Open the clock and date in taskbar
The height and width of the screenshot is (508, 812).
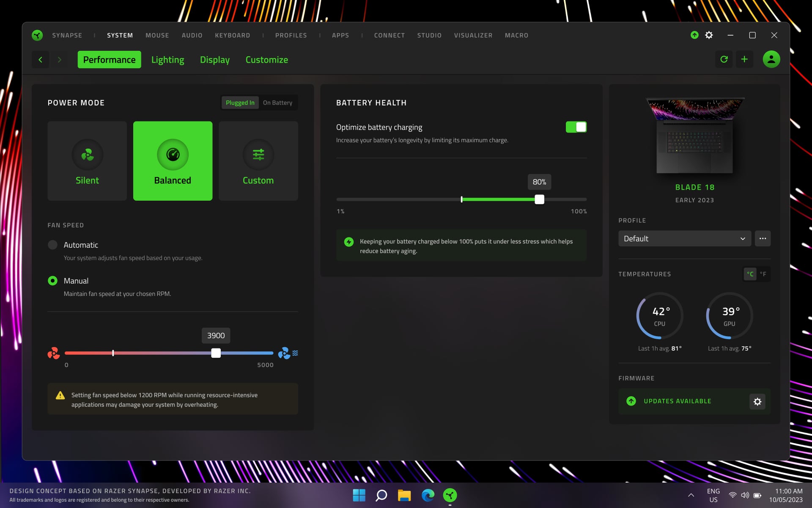786,495
